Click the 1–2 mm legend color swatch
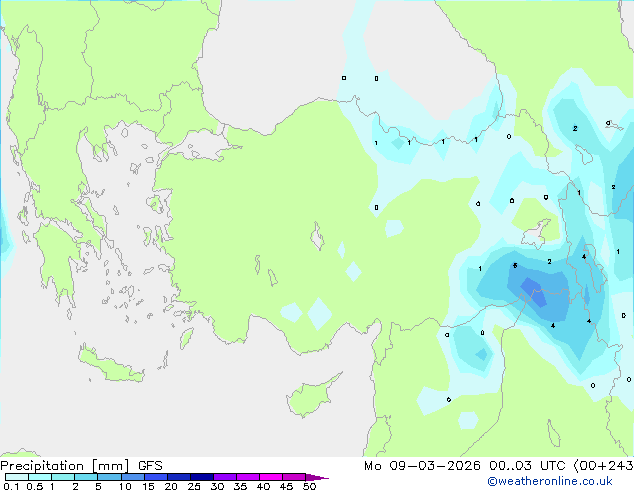 tap(63, 477)
